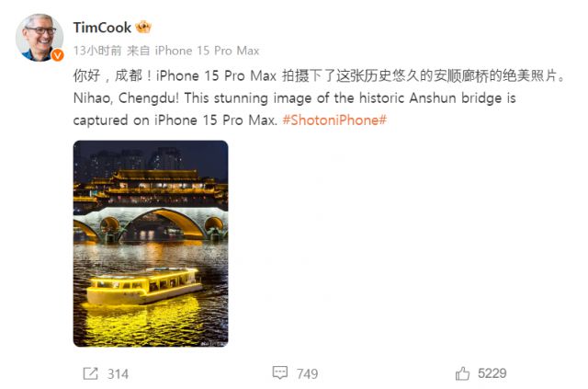Click the 13小时前 post timestamp
The width and height of the screenshot is (588, 389).
click(x=97, y=51)
